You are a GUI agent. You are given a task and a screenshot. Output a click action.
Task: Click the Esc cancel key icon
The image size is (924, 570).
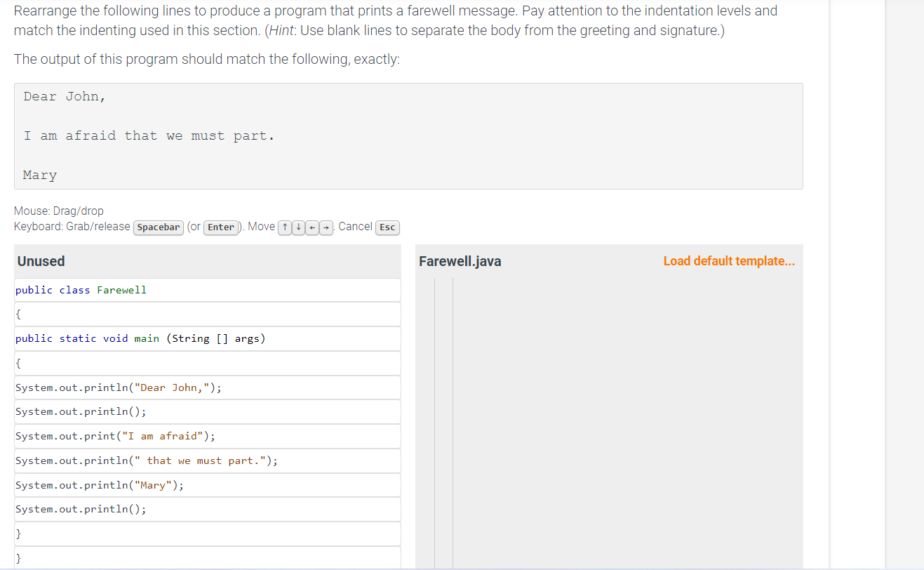pyautogui.click(x=387, y=227)
